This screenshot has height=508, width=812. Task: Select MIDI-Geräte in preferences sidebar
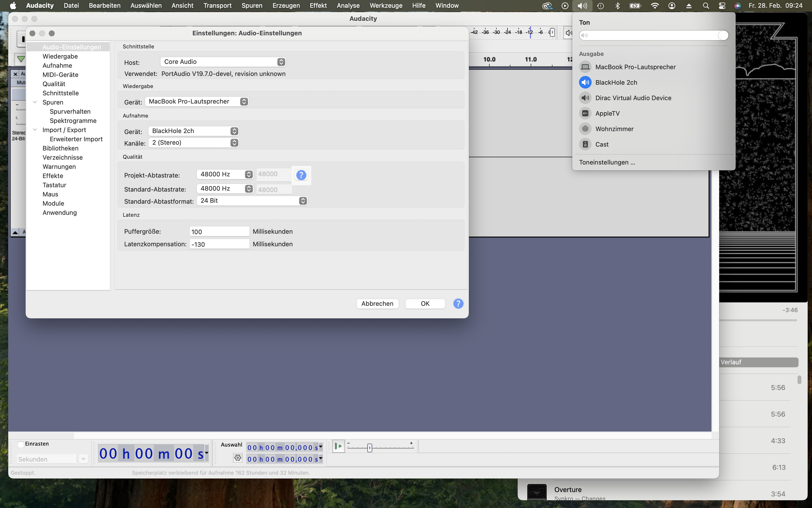coord(60,75)
